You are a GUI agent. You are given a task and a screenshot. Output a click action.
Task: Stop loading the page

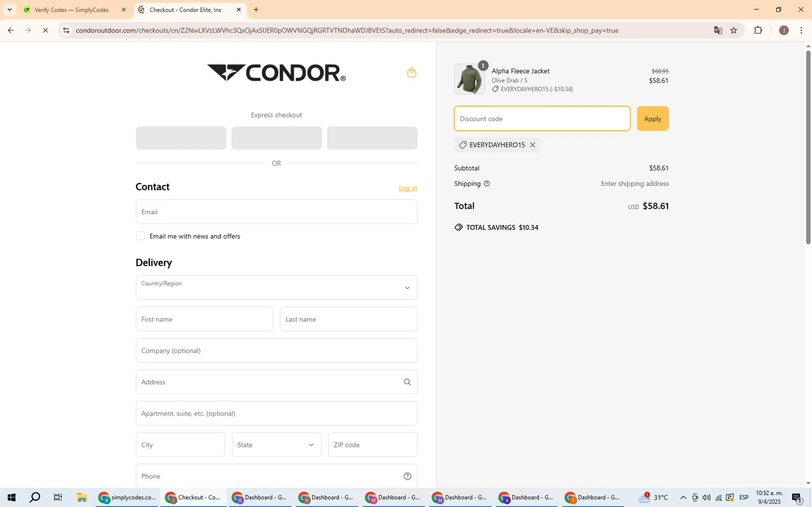coord(45,30)
